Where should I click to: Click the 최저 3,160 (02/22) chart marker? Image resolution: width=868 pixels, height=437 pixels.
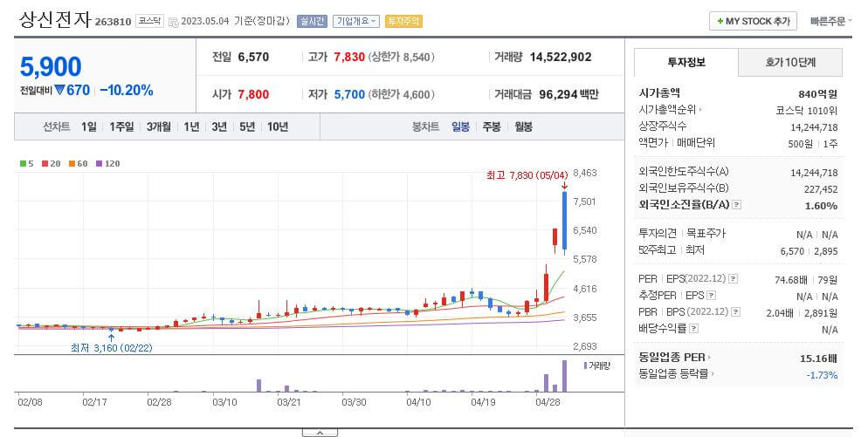111,348
